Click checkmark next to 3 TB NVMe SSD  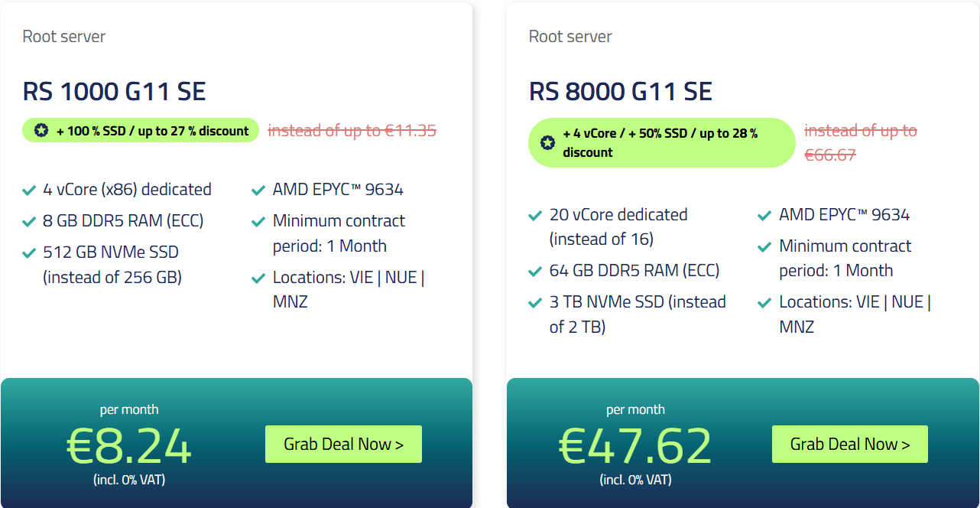pyautogui.click(x=535, y=302)
